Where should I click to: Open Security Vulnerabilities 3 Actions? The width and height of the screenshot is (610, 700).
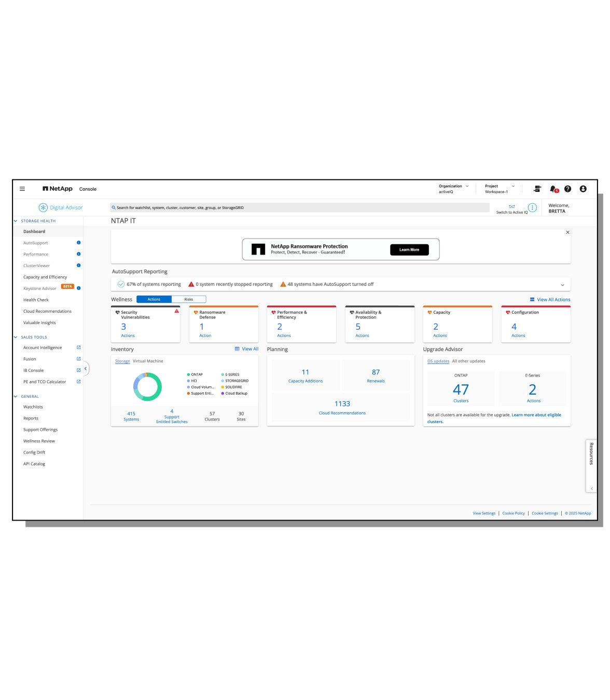tap(128, 330)
